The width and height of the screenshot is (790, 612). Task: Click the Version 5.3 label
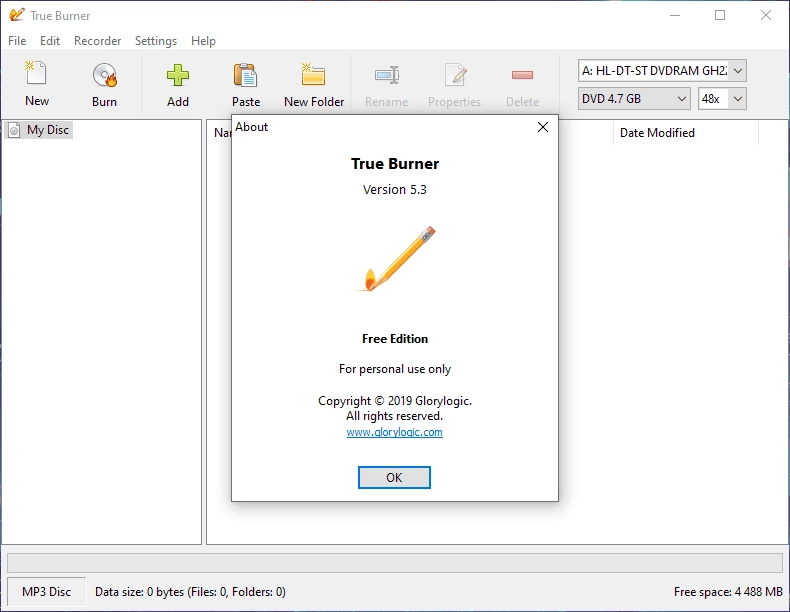[x=394, y=189]
